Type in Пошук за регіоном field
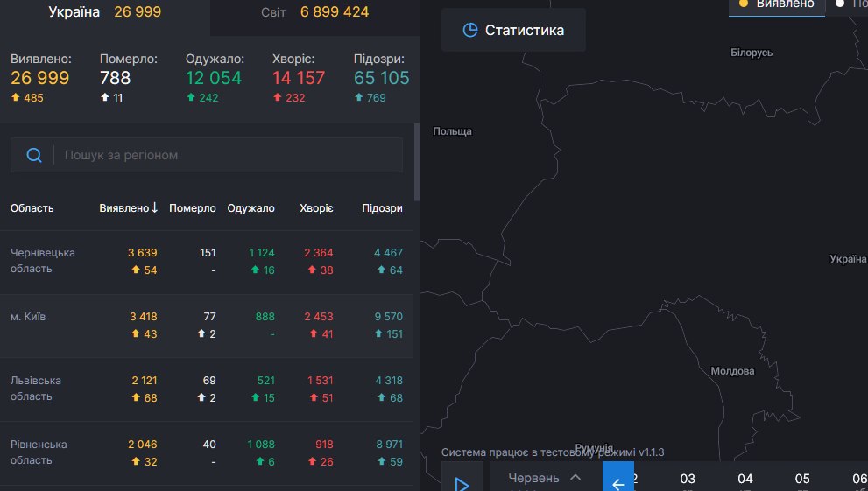This screenshot has height=491, width=868. 228,155
